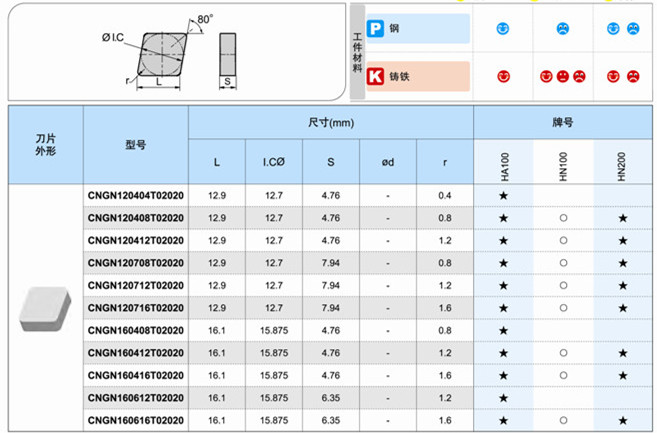Click the blue P steel material icon
Screen dimensions: 657x433
(x=376, y=29)
